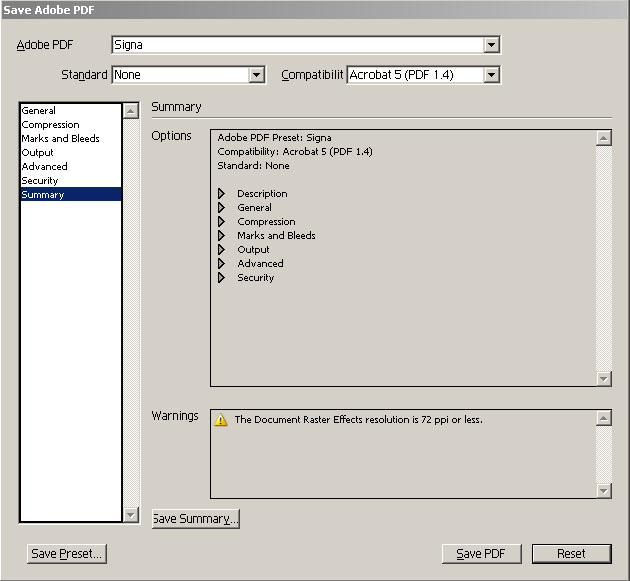Select Output in the category list
Screen dimensions: 630x581
click(71, 153)
